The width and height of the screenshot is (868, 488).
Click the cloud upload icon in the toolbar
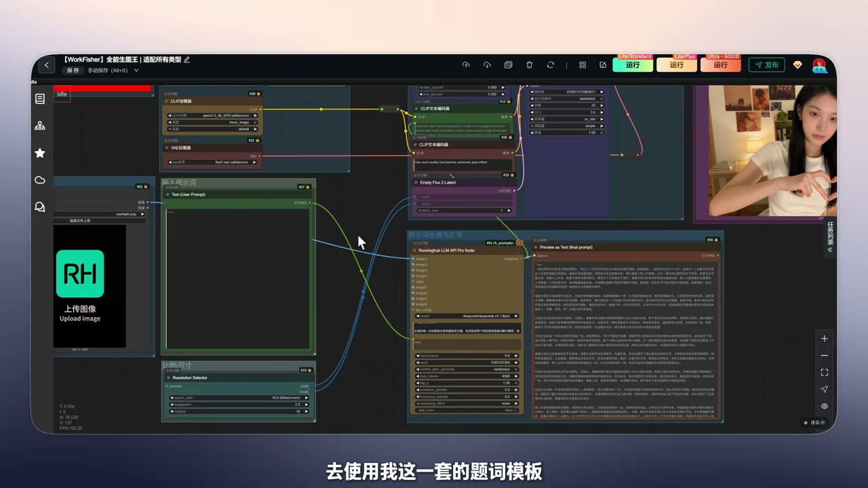(x=466, y=65)
